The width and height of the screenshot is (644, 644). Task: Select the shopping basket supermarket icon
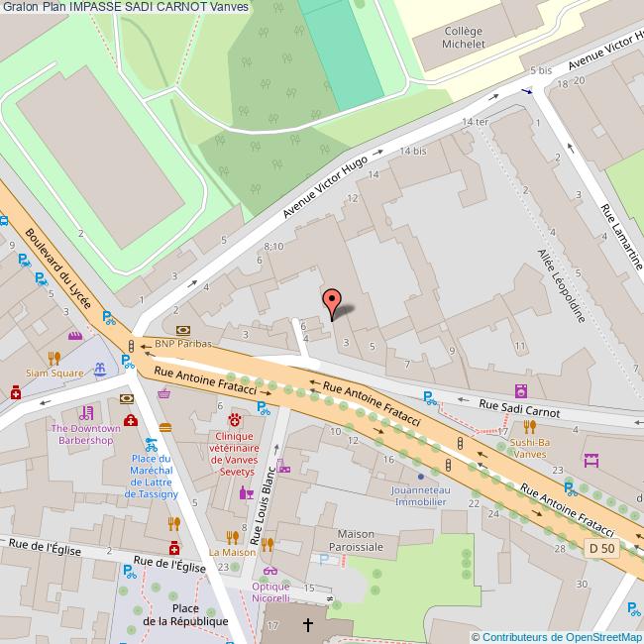164,394
